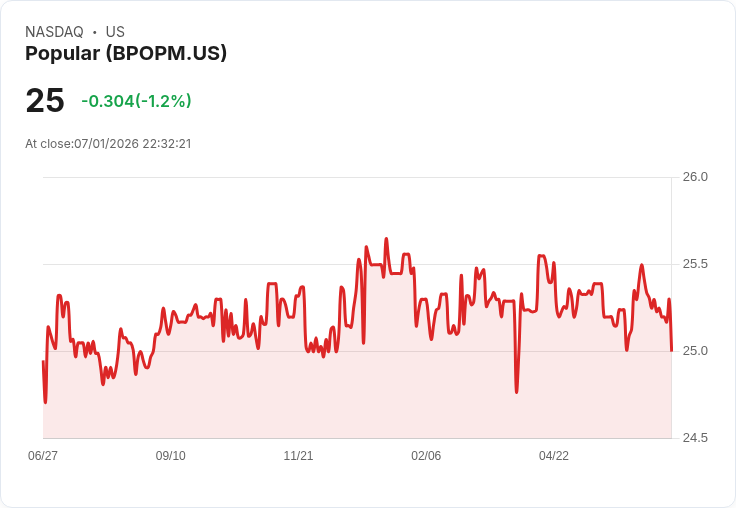Image resolution: width=736 pixels, height=508 pixels.
Task: Click the chart's highest peak above 25.5
Action: coord(386,239)
